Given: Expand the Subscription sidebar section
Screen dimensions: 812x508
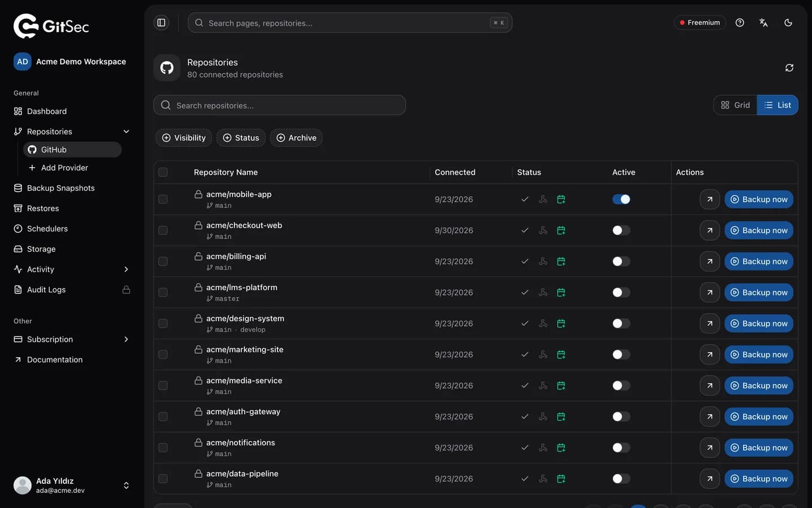Looking at the screenshot, I should pyautogui.click(x=126, y=339).
